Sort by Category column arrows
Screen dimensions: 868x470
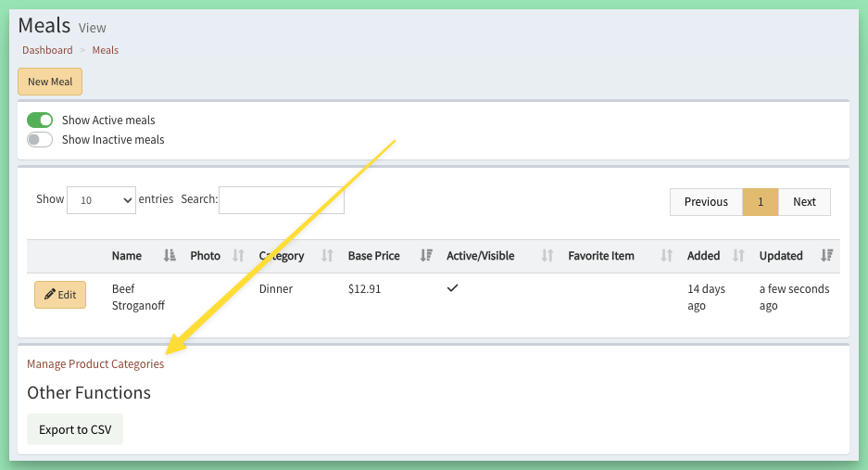click(x=327, y=255)
